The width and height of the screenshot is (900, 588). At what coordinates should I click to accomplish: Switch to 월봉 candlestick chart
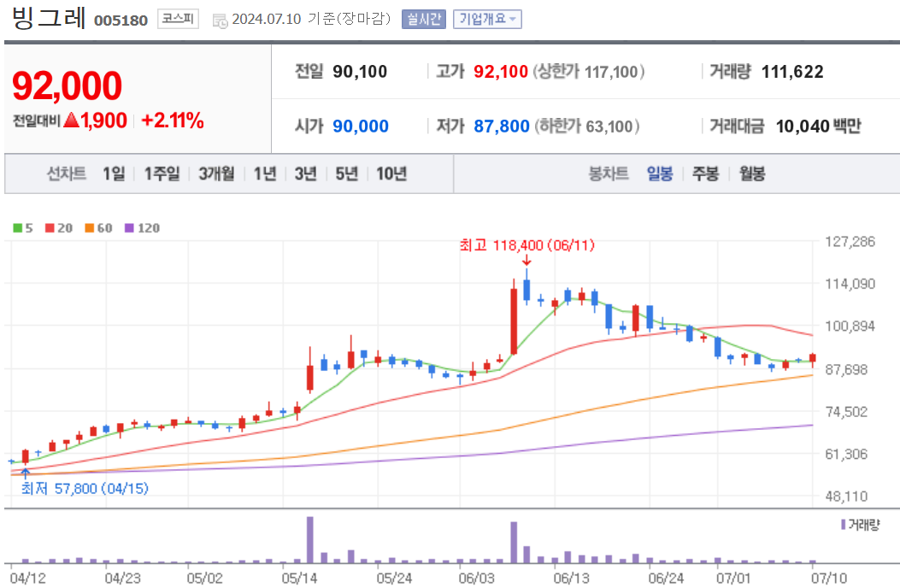click(752, 173)
